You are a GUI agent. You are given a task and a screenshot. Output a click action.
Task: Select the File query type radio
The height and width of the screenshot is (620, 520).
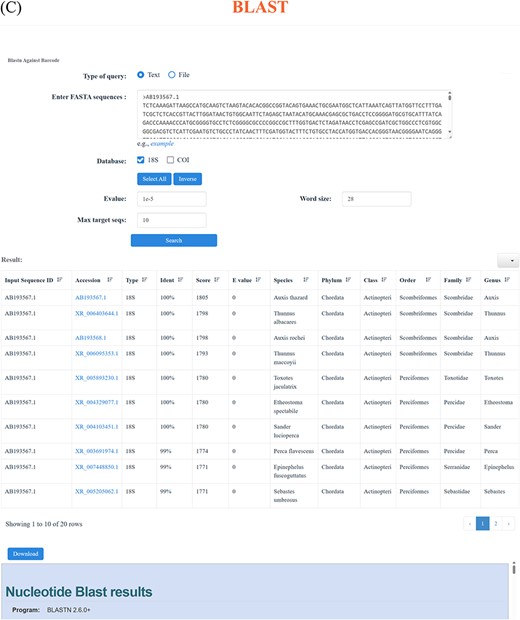(172, 75)
